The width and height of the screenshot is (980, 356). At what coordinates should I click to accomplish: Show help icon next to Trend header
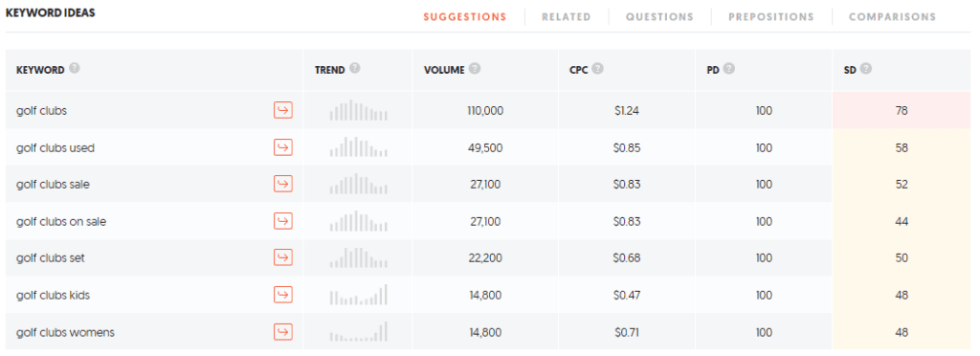355,69
